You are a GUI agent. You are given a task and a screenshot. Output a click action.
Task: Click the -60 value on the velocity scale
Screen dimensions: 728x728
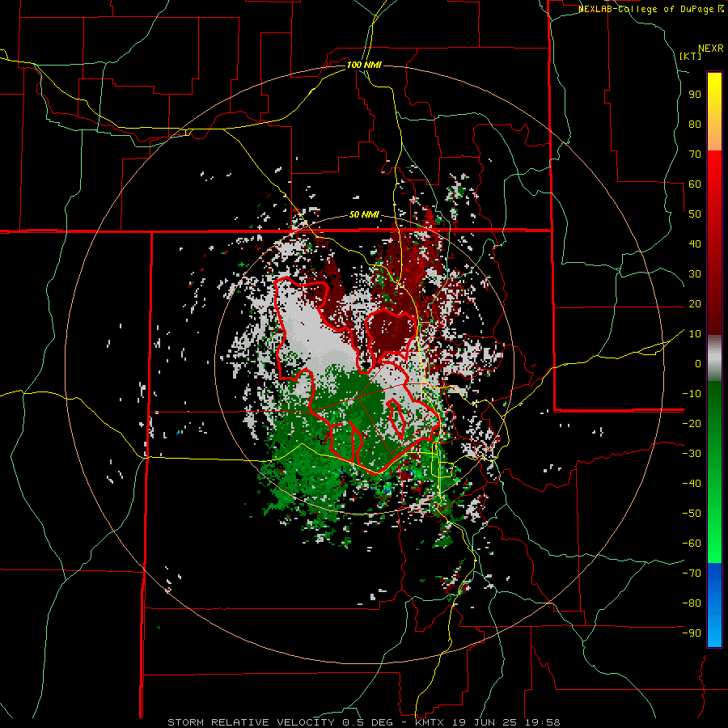692,544
